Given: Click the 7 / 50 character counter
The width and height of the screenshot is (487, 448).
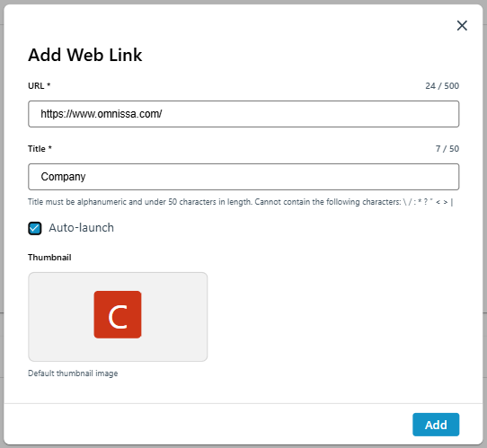Looking at the screenshot, I should tap(447, 149).
